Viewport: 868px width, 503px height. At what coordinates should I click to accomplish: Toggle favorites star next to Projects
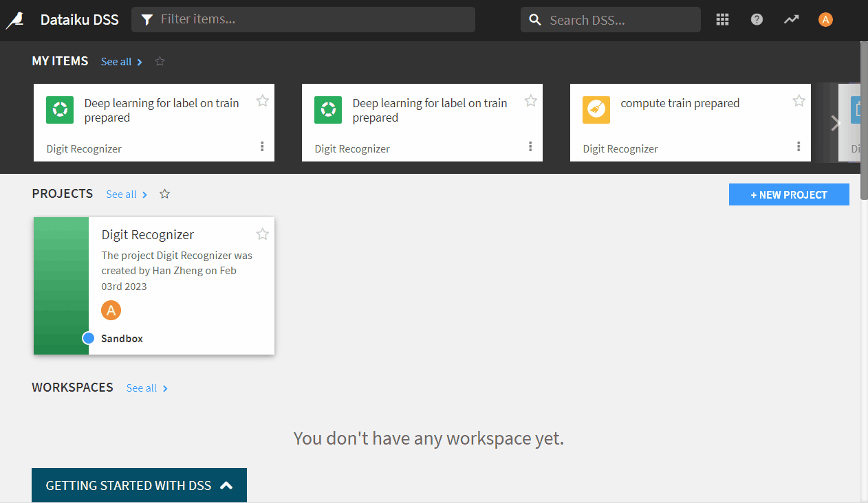click(164, 194)
